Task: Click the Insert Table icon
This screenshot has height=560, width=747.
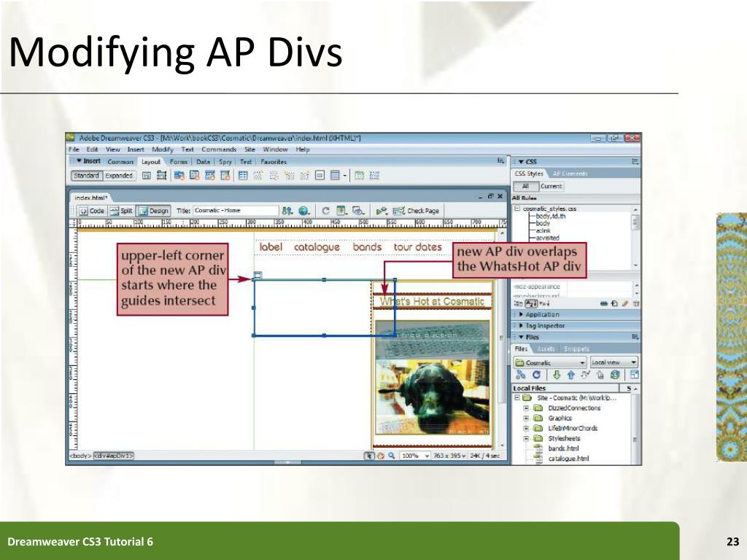Action: [x=243, y=176]
